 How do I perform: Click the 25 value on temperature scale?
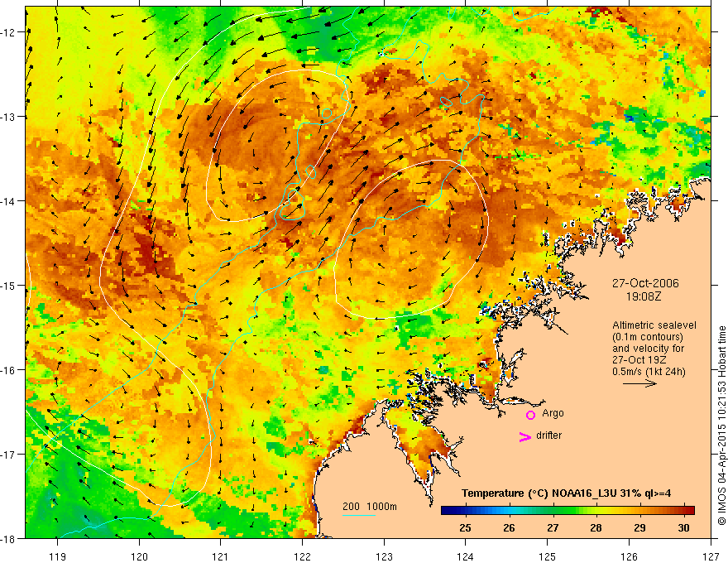(x=465, y=527)
